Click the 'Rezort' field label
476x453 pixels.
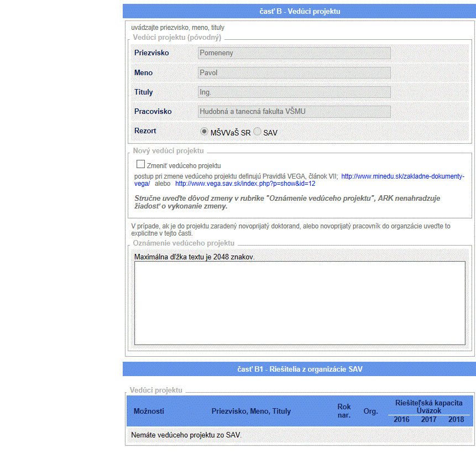coord(145,131)
